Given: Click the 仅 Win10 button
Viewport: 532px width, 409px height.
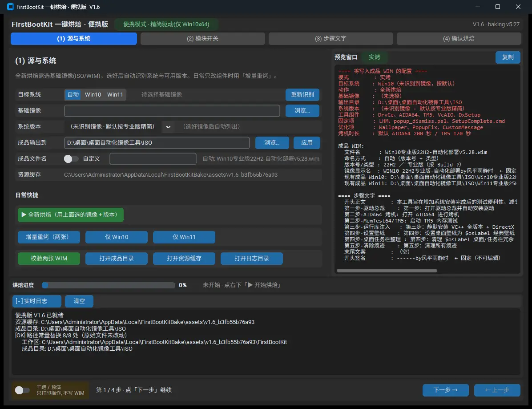Looking at the screenshot, I should tap(117, 237).
